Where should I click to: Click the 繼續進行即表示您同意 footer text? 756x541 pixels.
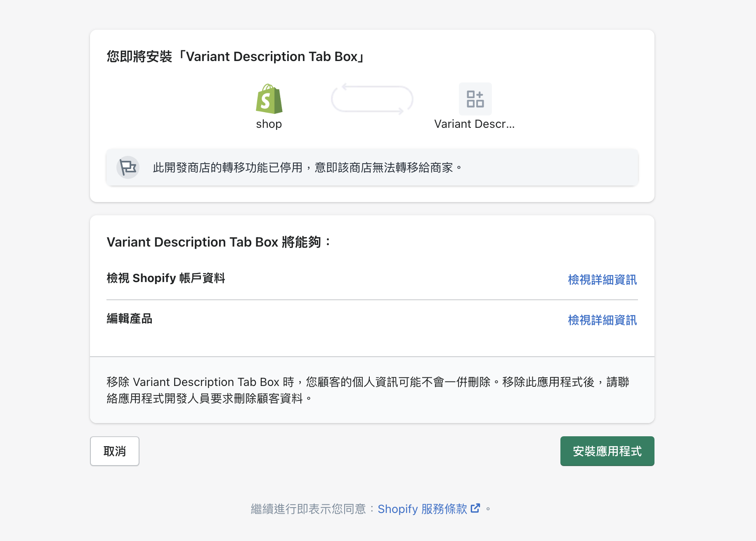[308, 509]
